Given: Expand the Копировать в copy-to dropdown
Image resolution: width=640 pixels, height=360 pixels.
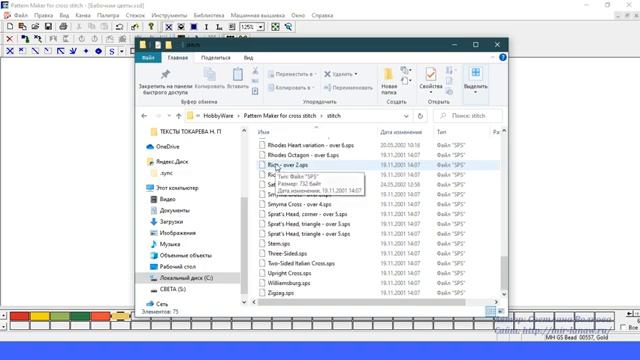Looking at the screenshot, I should pos(313,88).
